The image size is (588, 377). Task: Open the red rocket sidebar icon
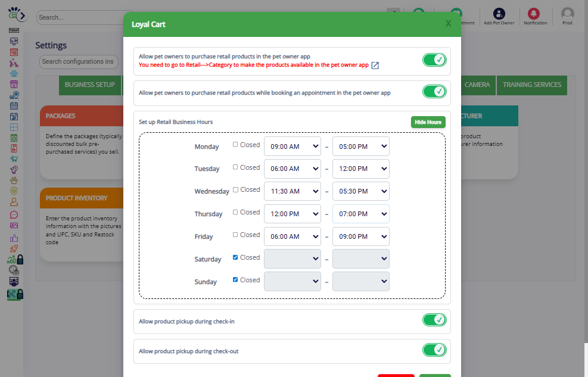tap(14, 248)
